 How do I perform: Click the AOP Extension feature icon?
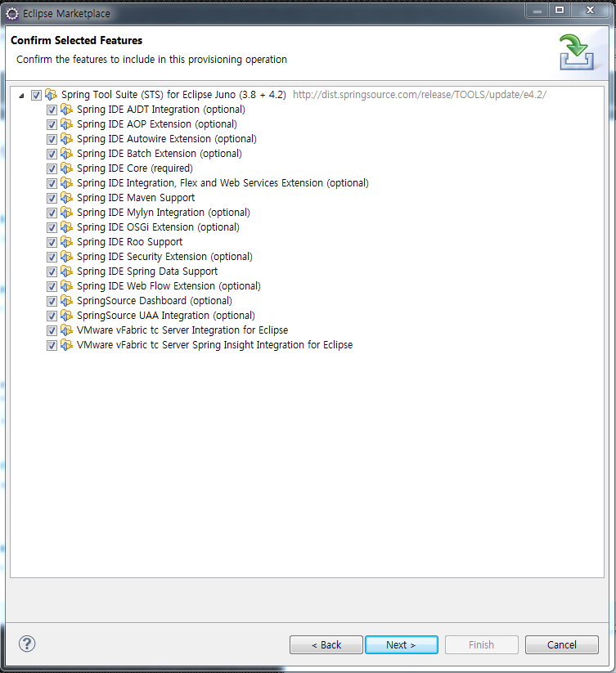(x=66, y=123)
